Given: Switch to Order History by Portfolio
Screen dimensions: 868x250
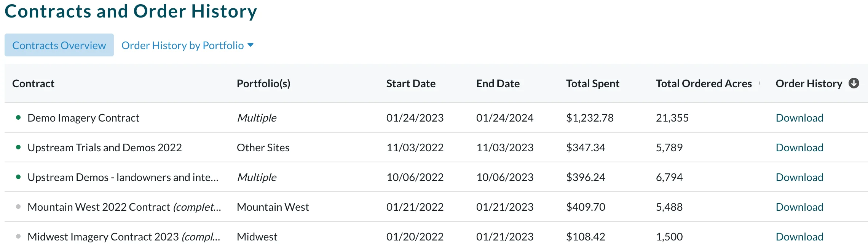Looking at the screenshot, I should (x=182, y=45).
